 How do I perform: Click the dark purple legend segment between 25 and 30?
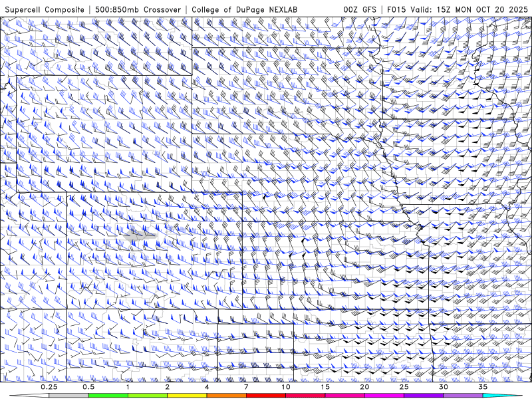(424, 396)
